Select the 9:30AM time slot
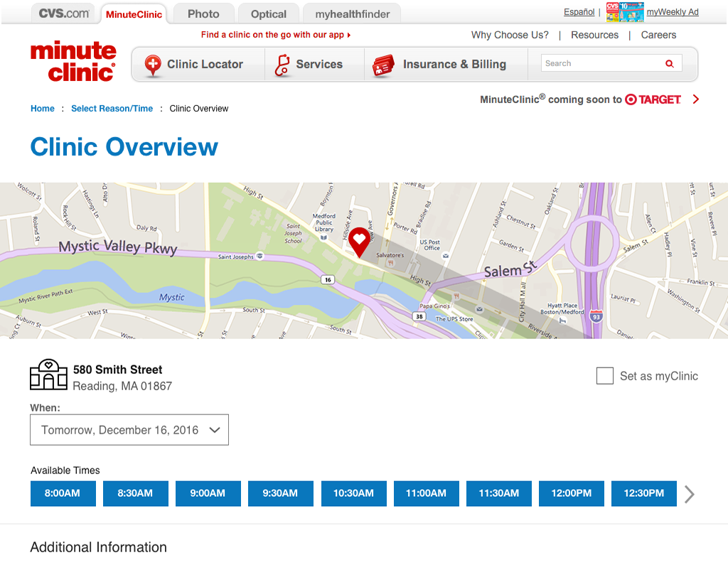This screenshot has width=728, height=570. tap(280, 493)
